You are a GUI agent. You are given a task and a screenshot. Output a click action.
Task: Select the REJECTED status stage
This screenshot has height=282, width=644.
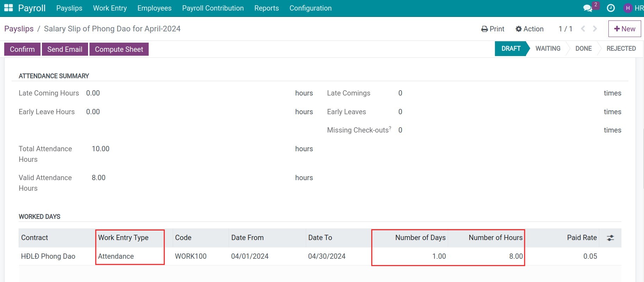click(621, 49)
